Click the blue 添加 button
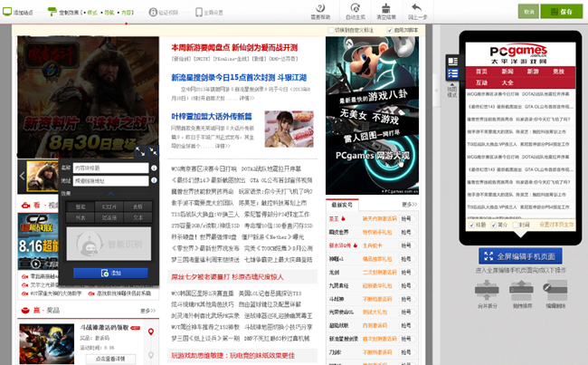This screenshot has height=365, width=588. 110,273
